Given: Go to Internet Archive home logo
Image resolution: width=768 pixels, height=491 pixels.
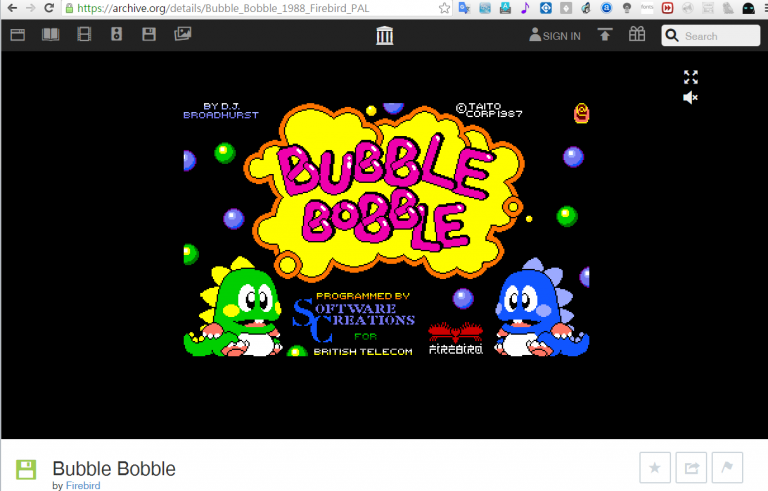Looking at the screenshot, I should click(384, 35).
